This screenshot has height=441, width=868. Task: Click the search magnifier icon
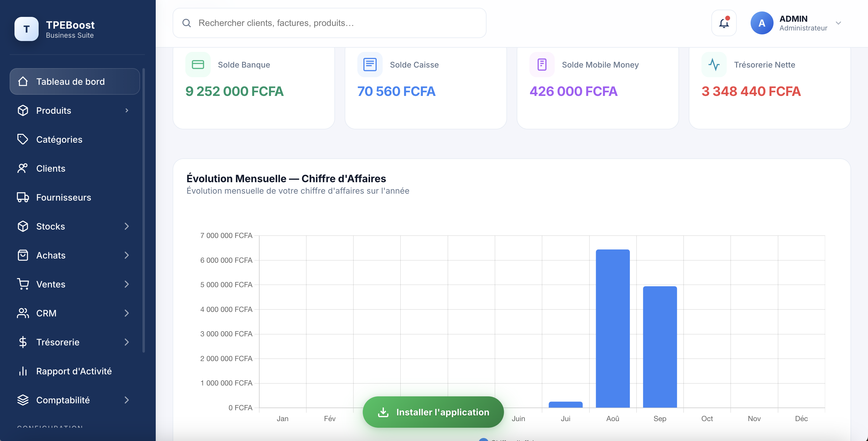click(x=186, y=23)
